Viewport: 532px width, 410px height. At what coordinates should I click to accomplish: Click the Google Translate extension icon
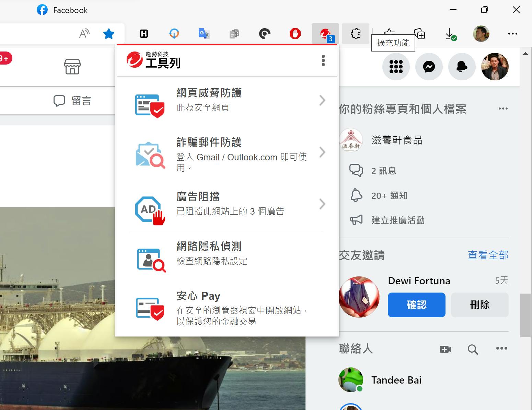pos(204,34)
